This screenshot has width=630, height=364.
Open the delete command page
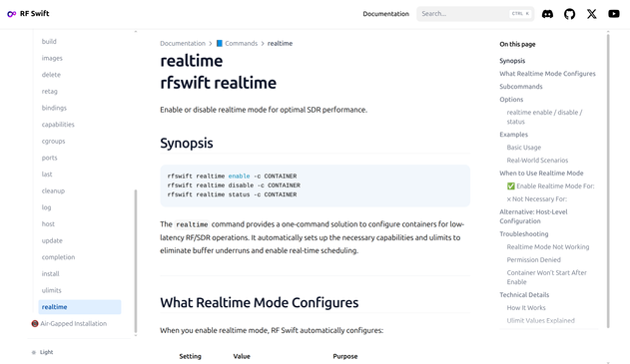click(51, 75)
